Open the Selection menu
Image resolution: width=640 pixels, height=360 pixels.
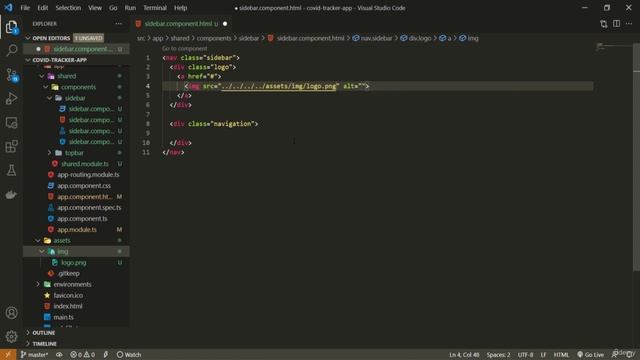pyautogui.click(x=68, y=8)
